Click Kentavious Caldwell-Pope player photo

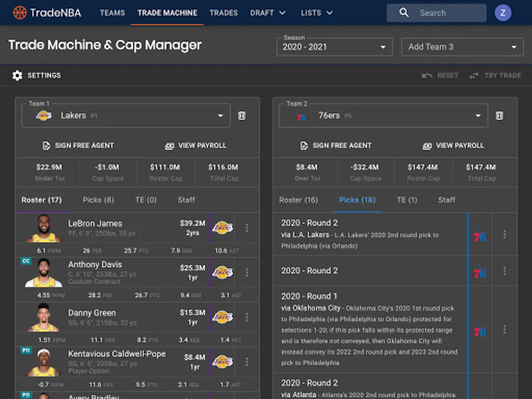(x=44, y=362)
